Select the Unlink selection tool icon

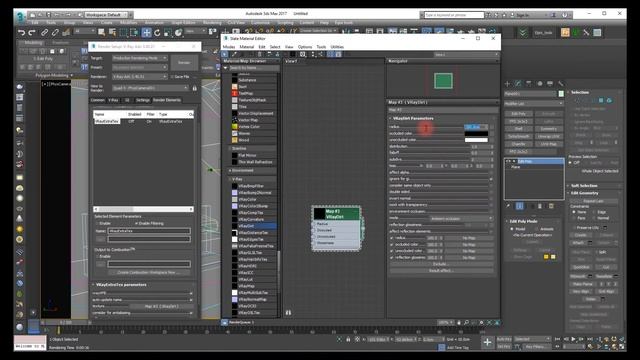click(55, 32)
